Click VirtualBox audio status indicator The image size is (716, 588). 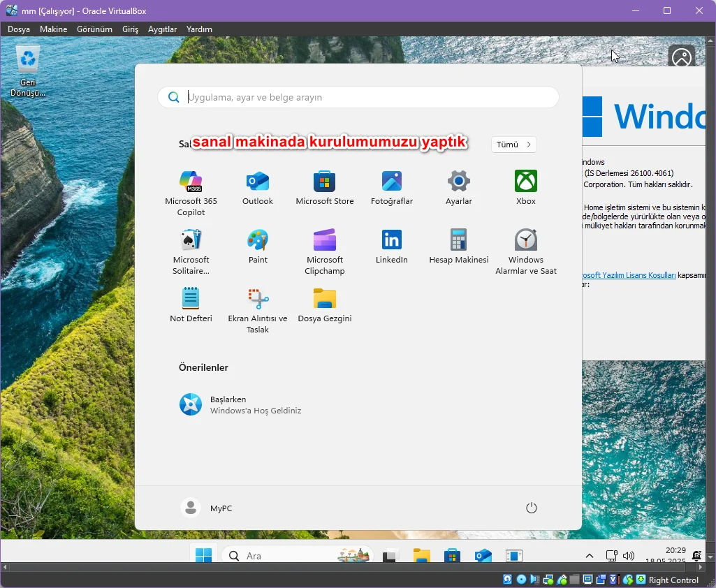(x=534, y=580)
